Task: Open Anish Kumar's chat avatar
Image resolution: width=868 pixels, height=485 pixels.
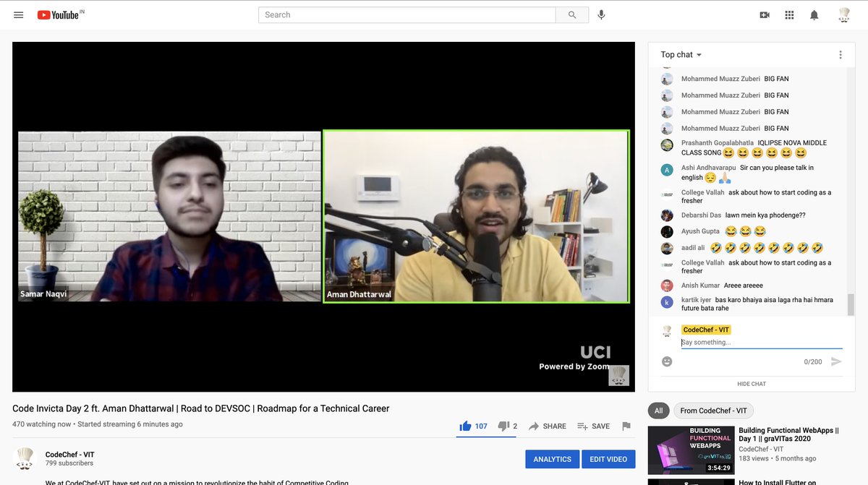Action: point(667,286)
